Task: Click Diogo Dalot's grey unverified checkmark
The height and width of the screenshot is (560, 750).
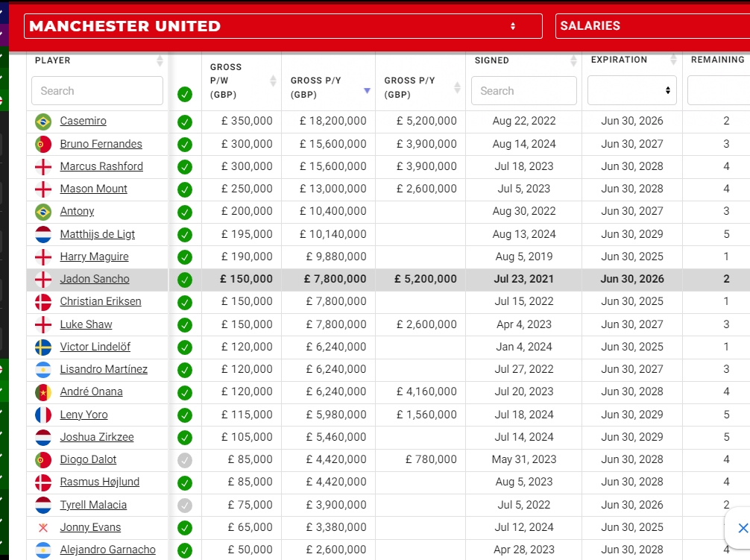Action: click(185, 461)
